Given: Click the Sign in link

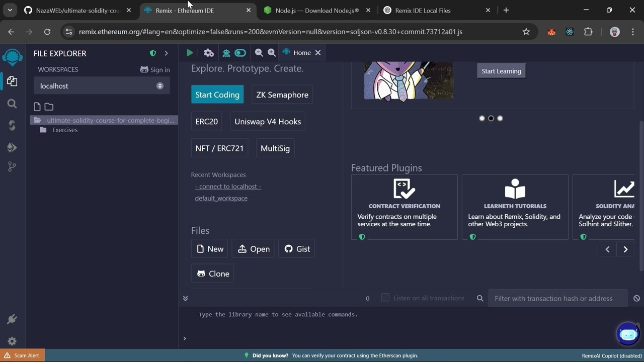Looking at the screenshot, I should tap(155, 70).
